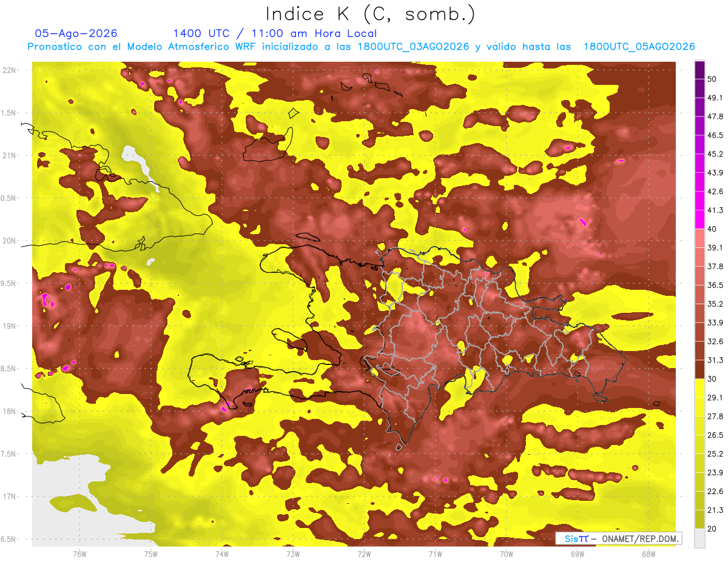Click the color scale value 27.8
The height and width of the screenshot is (562, 728).
pos(715,416)
